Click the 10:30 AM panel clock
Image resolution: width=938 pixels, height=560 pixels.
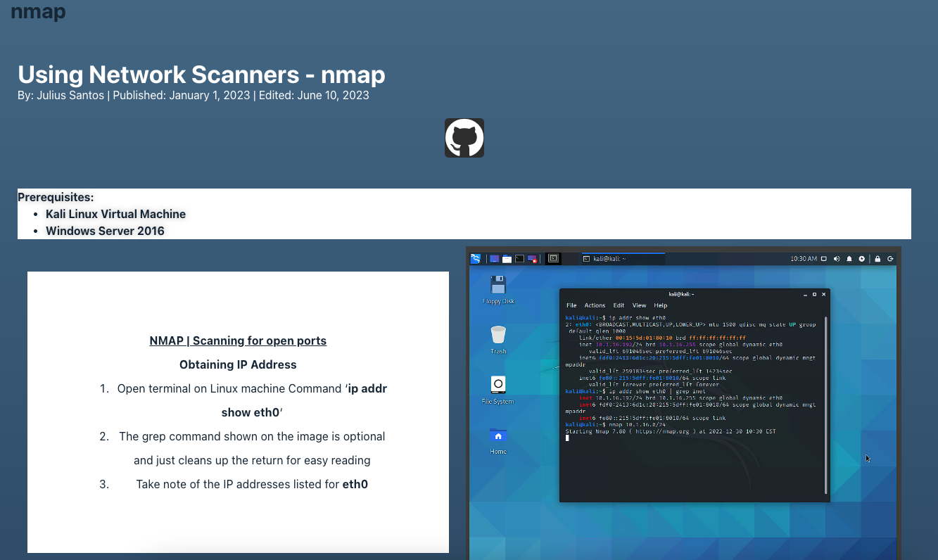804,259
